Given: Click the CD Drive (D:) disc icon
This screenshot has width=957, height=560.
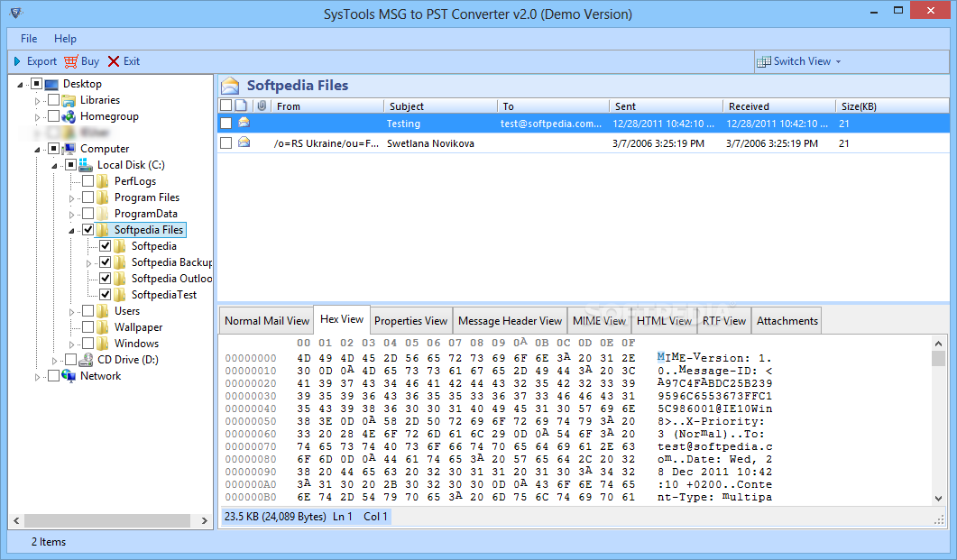Looking at the screenshot, I should click(x=86, y=360).
